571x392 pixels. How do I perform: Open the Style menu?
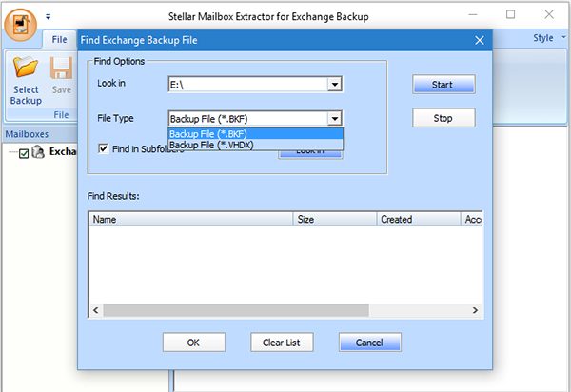pyautogui.click(x=549, y=38)
